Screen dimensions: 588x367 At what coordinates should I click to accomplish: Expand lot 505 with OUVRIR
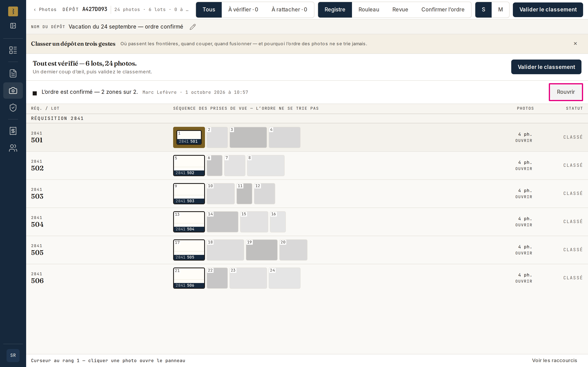pos(524,253)
